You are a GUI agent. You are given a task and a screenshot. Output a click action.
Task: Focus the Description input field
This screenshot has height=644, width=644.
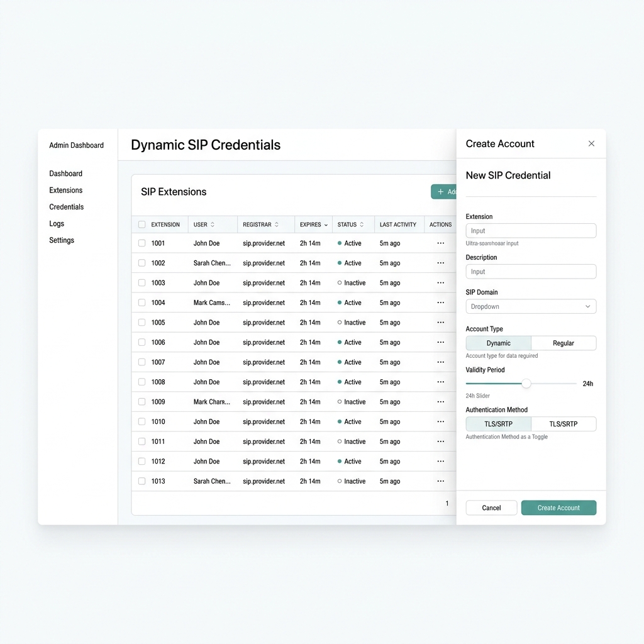click(531, 272)
